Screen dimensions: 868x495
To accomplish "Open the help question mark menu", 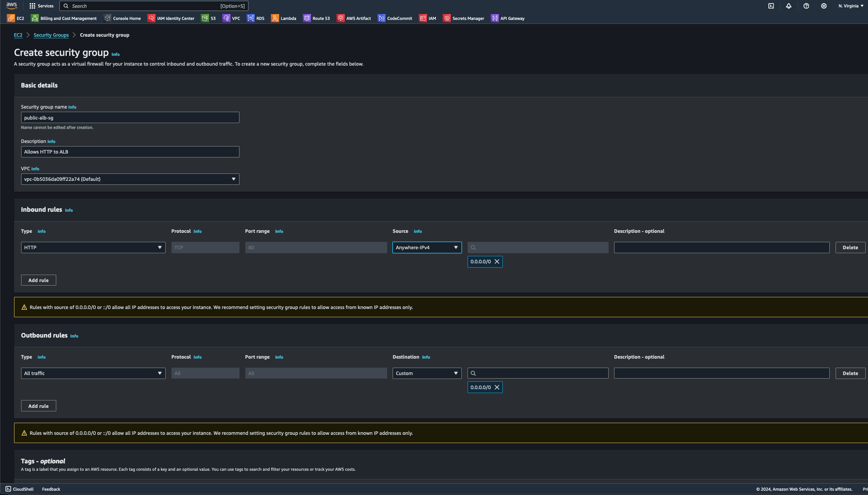I will 806,6.
